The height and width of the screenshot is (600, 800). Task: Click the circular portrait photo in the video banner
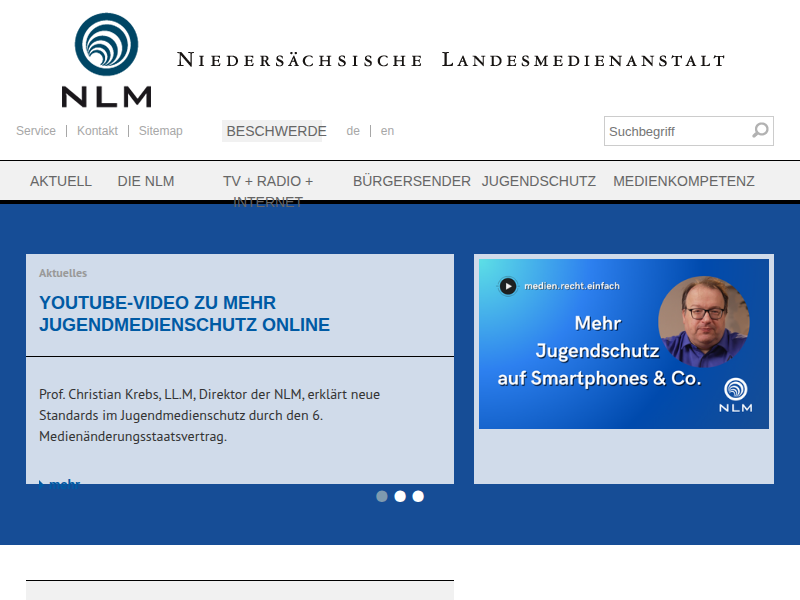[703, 320]
